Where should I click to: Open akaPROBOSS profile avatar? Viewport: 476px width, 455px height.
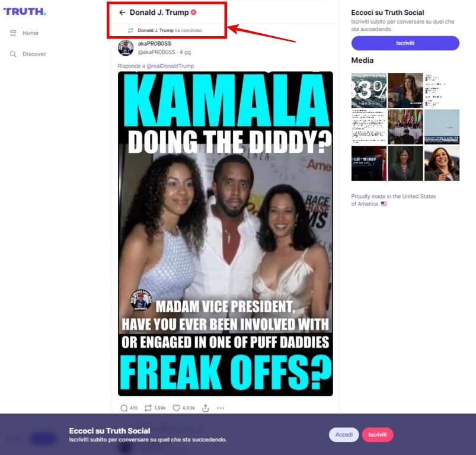pyautogui.click(x=126, y=47)
